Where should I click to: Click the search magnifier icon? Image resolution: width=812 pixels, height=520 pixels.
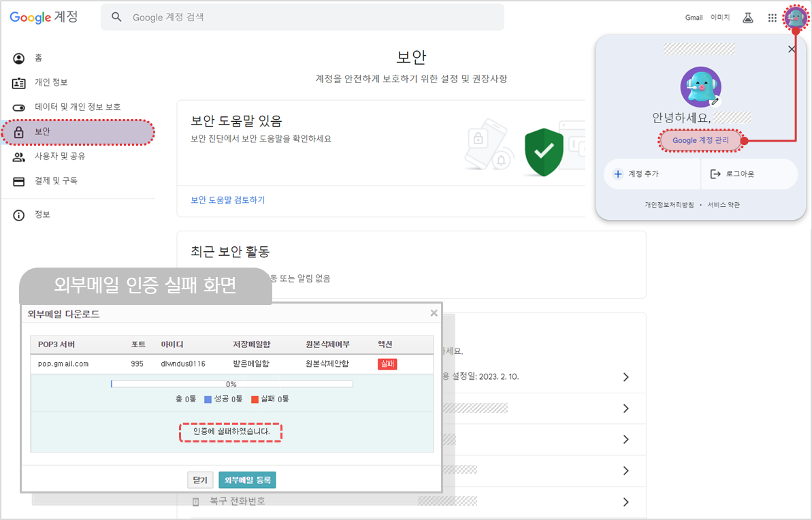tap(117, 17)
